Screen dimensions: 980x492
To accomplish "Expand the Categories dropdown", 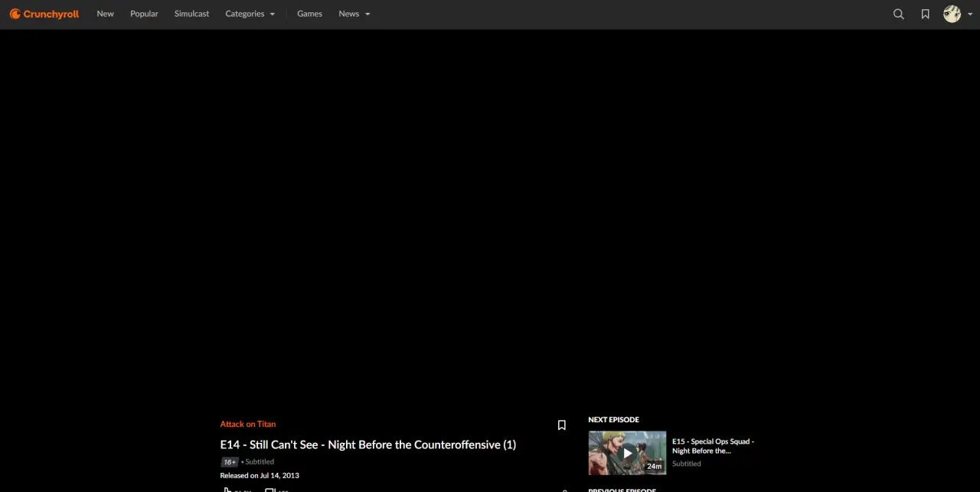I will [250, 14].
